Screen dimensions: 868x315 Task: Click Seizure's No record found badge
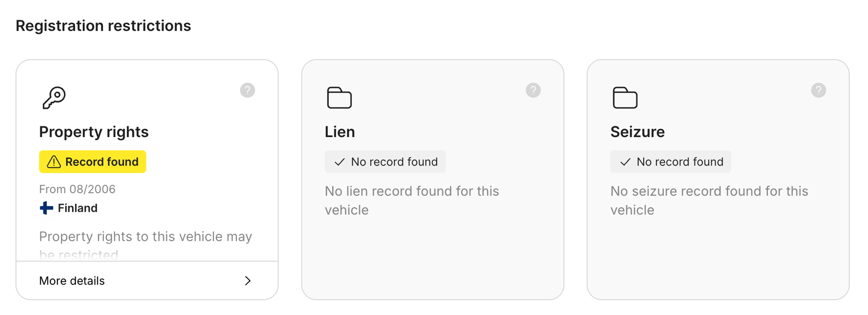[670, 162]
